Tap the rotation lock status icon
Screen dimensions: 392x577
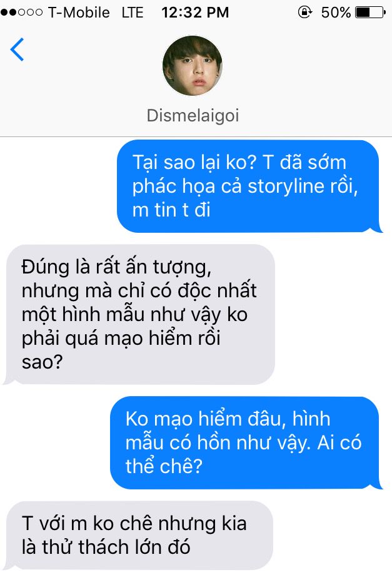click(305, 12)
